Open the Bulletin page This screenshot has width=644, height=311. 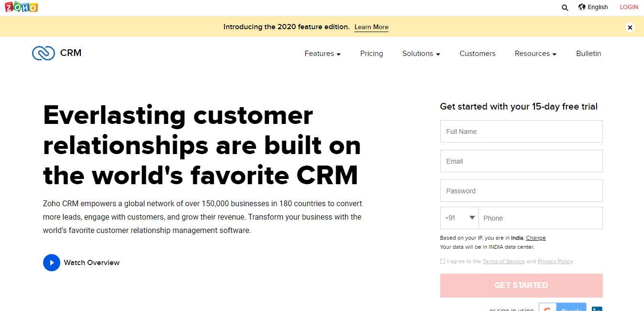588,54
